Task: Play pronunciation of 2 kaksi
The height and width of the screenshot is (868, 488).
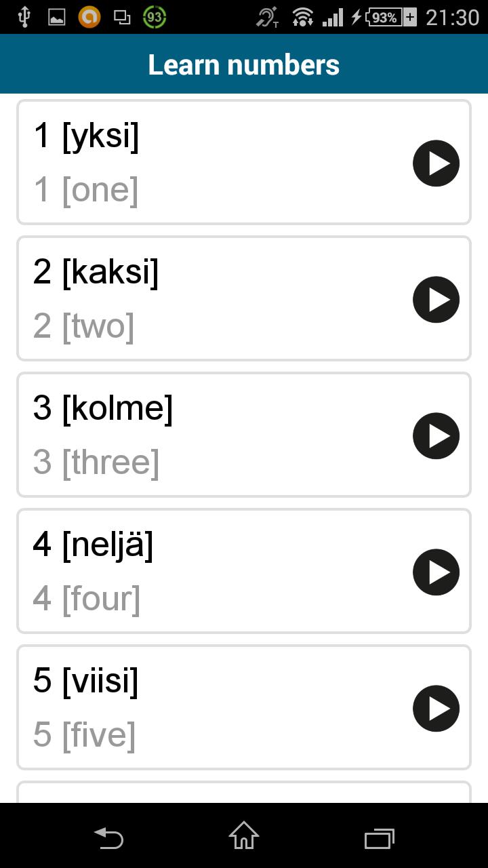Action: point(436,300)
